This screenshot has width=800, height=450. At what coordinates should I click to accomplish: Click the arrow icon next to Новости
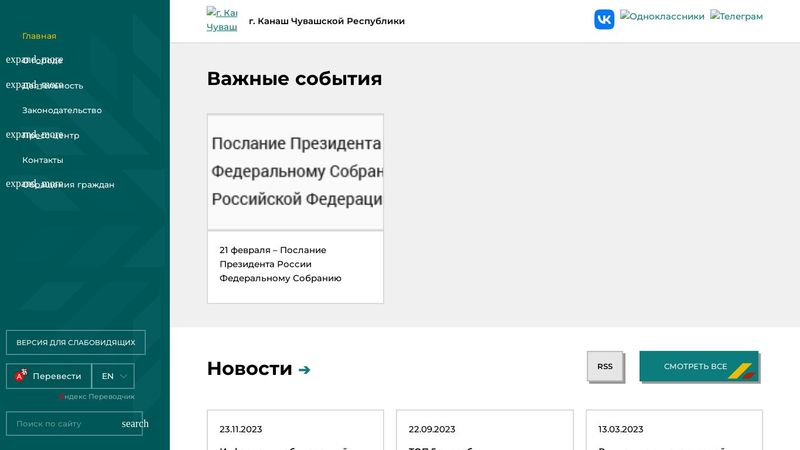tap(304, 370)
